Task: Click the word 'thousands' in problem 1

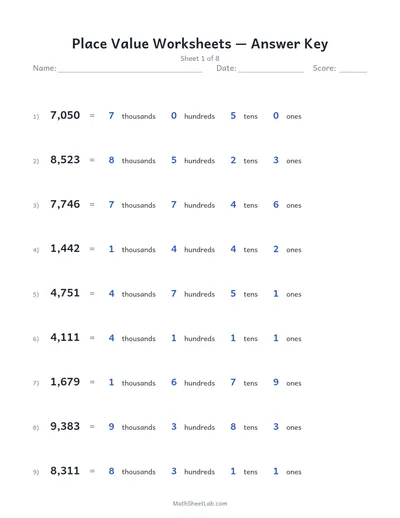Action: (x=139, y=116)
